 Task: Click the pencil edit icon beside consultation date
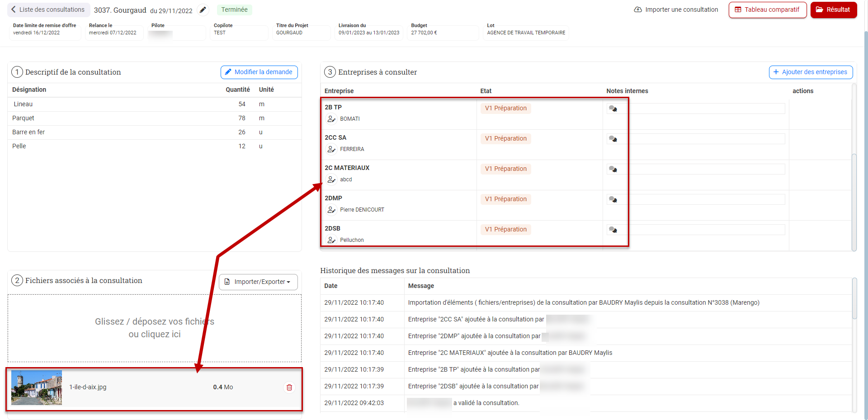203,10
